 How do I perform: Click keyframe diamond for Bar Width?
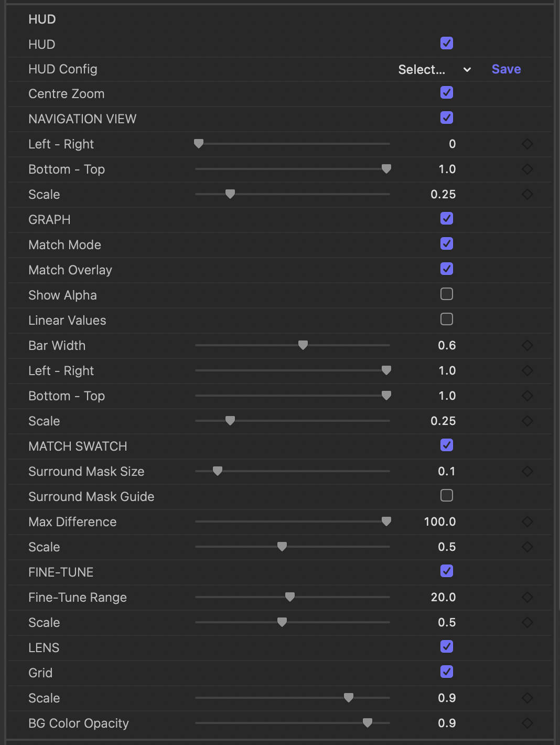(x=527, y=345)
